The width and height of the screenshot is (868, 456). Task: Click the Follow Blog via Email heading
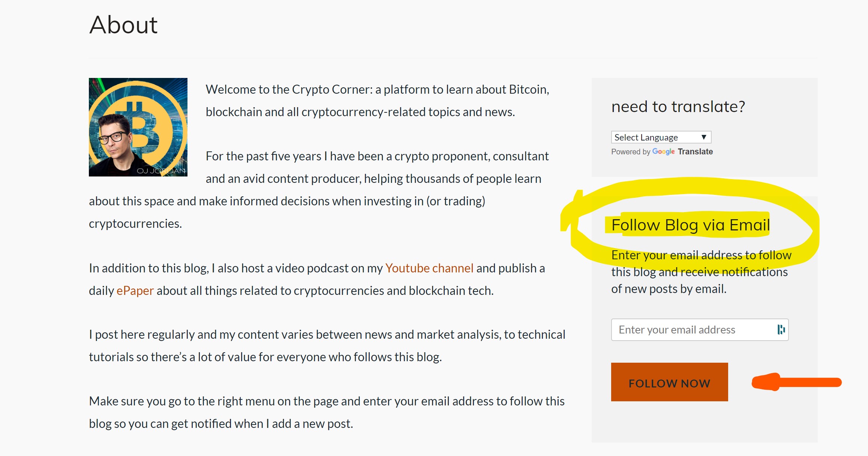click(x=690, y=225)
